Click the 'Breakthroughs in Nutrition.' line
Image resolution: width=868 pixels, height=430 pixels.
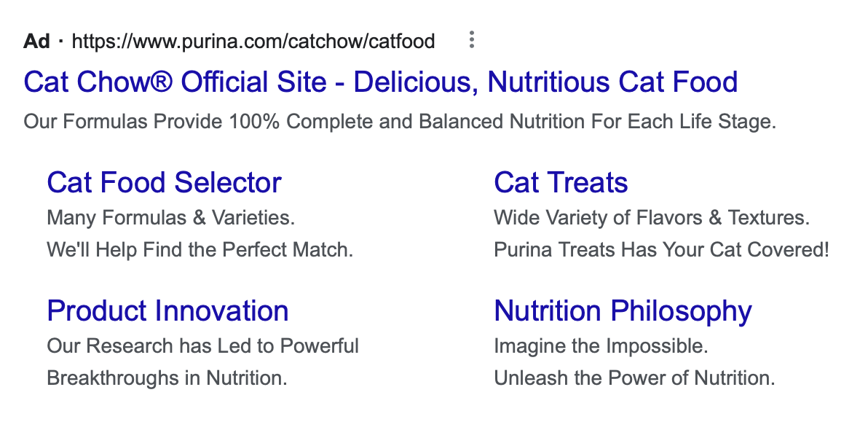coord(167,378)
